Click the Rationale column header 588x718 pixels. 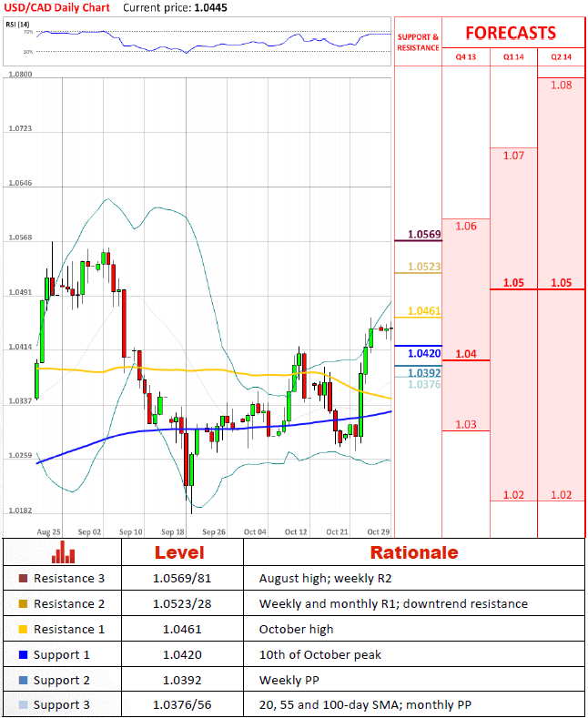[414, 552]
